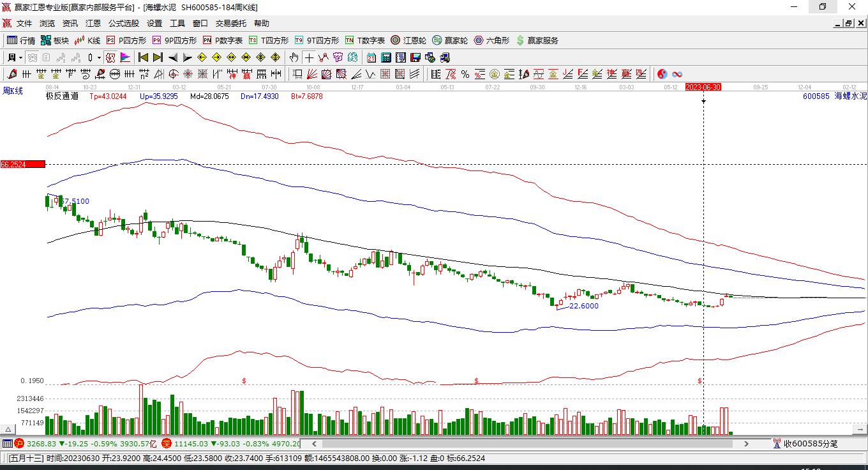Screen dimensions: 868x470
Task: Open the 浏览 menu
Action: [47, 24]
